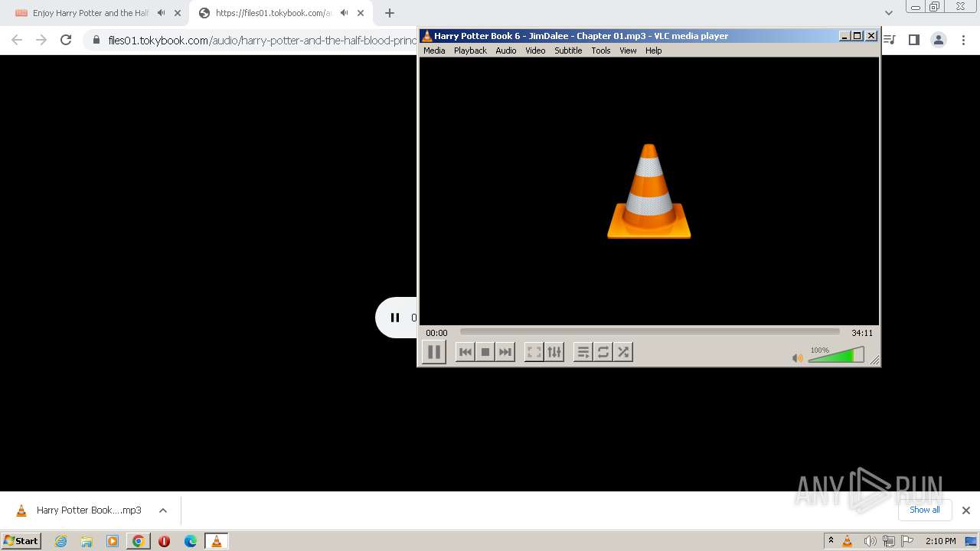Expand download item options chevron

(163, 510)
